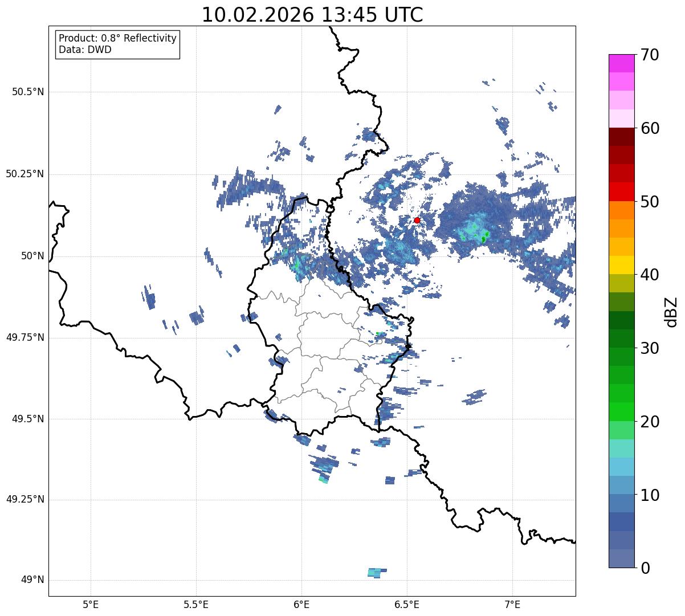This screenshot has height=616, width=685.
Task: Click the 49.75°N latitude label
Action: (25, 337)
